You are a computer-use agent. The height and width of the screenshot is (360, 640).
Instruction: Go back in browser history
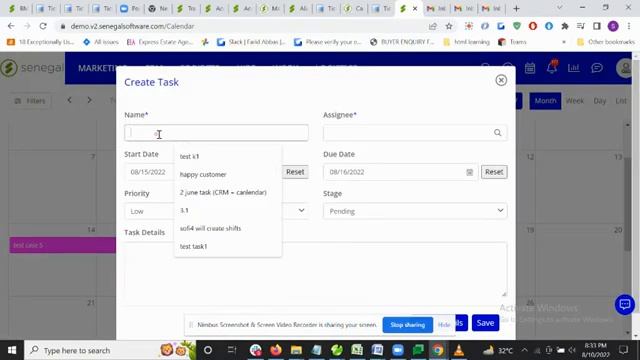click(x=11, y=26)
